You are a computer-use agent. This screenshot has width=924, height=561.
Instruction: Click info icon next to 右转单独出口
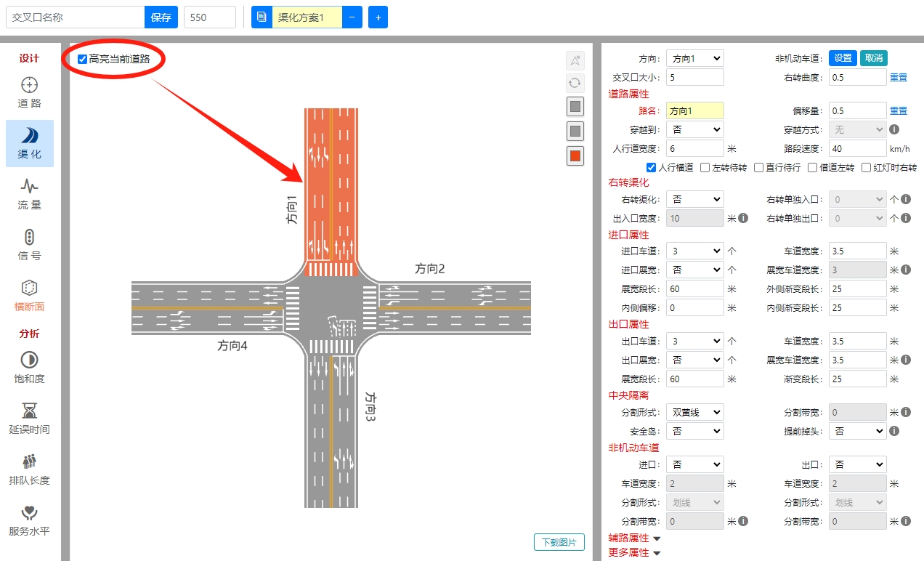tap(906, 218)
